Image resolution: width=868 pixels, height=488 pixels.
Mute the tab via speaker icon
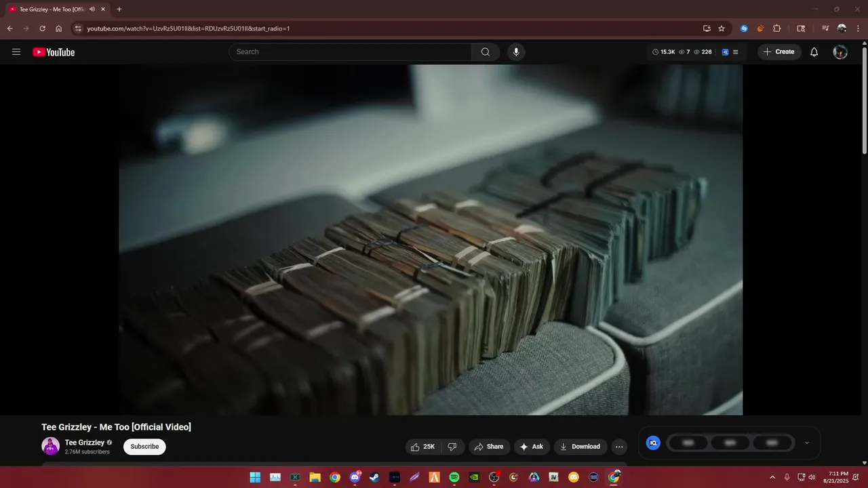coord(92,9)
